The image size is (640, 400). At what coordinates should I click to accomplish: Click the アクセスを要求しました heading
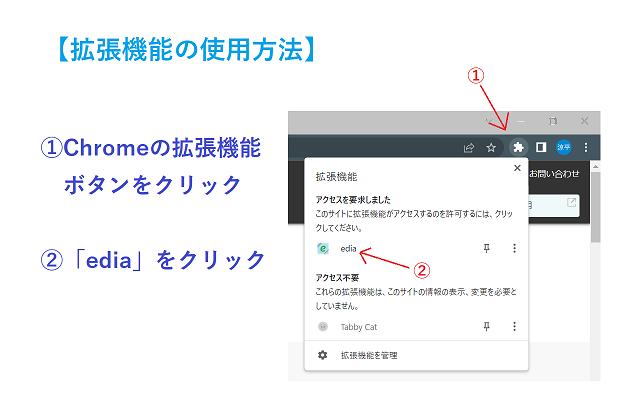(x=353, y=200)
